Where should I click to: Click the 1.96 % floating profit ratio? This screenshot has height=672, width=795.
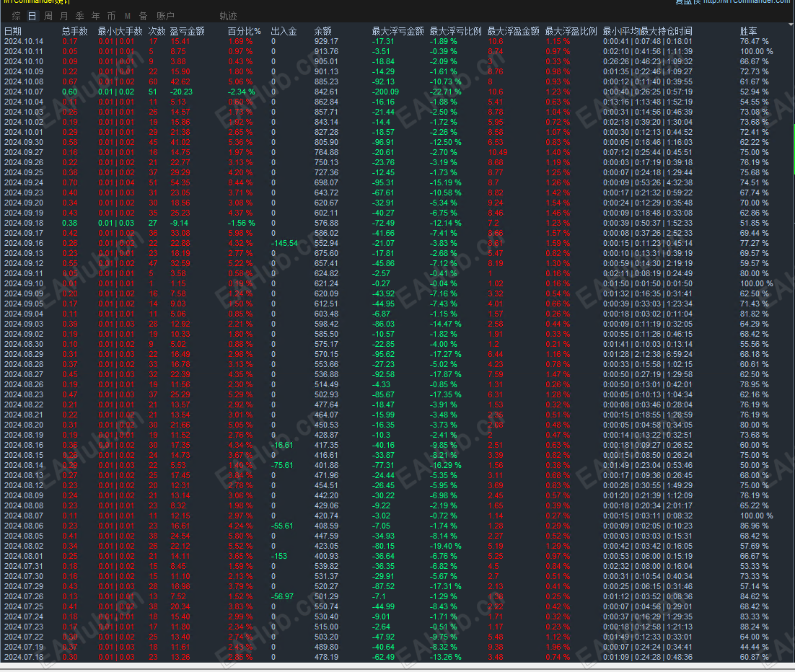click(558, 647)
